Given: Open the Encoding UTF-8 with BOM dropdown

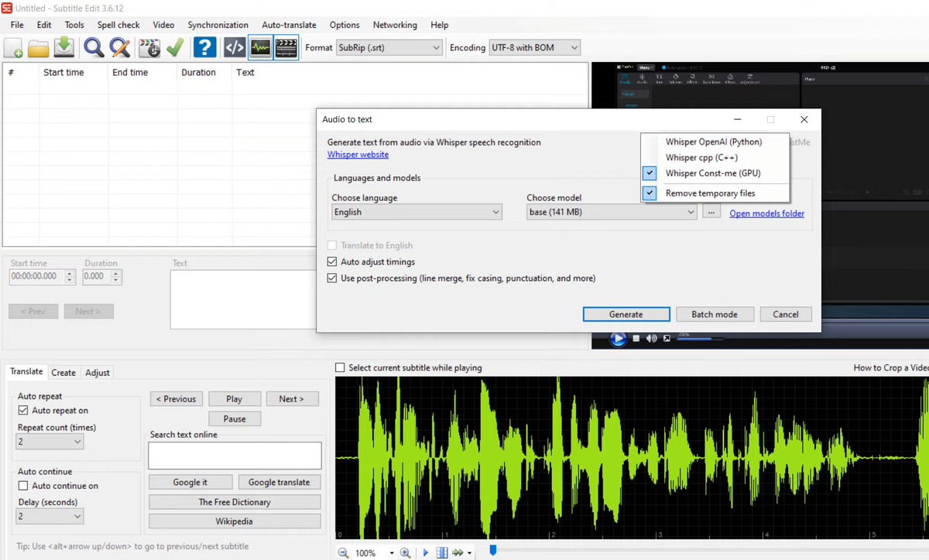Looking at the screenshot, I should pos(535,48).
